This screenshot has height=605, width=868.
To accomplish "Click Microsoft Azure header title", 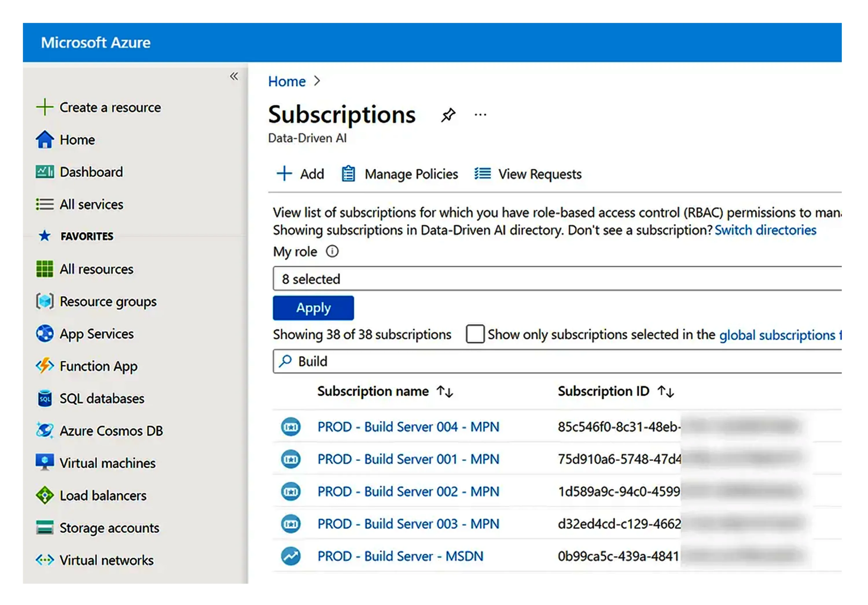I will point(96,42).
